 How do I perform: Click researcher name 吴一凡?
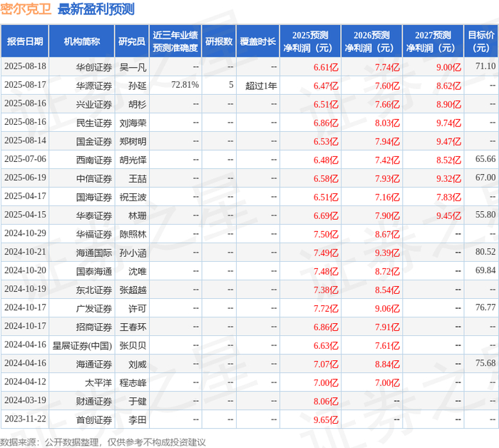[x=133, y=67]
